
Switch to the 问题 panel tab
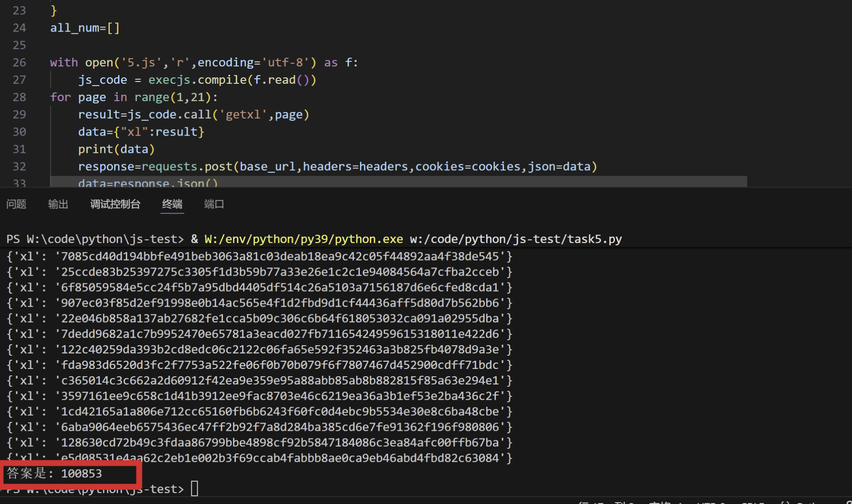(x=16, y=204)
